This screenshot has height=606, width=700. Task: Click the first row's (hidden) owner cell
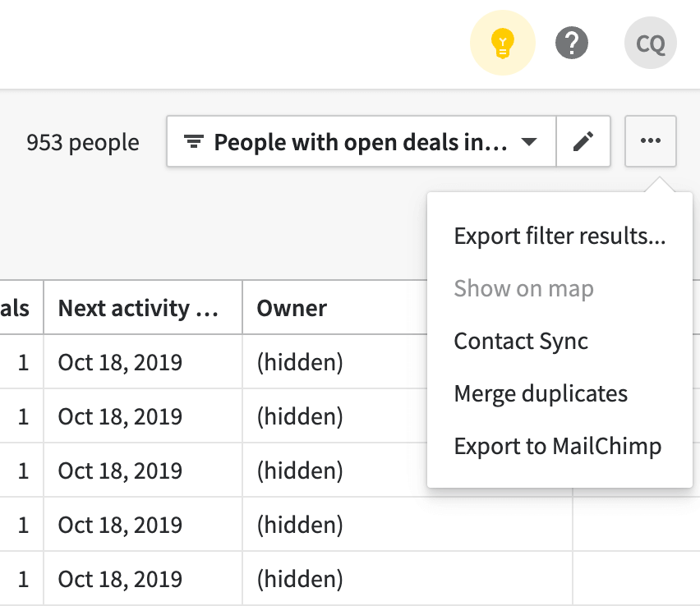coord(299,362)
